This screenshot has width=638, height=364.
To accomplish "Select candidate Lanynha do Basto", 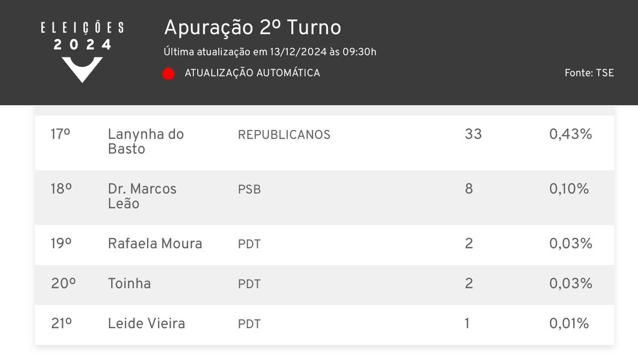I will coord(146,142).
